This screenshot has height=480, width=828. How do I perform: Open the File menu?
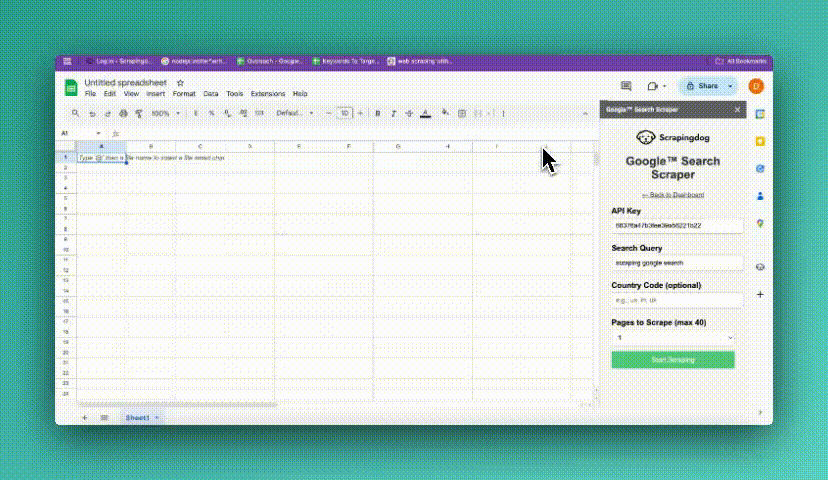click(90, 94)
